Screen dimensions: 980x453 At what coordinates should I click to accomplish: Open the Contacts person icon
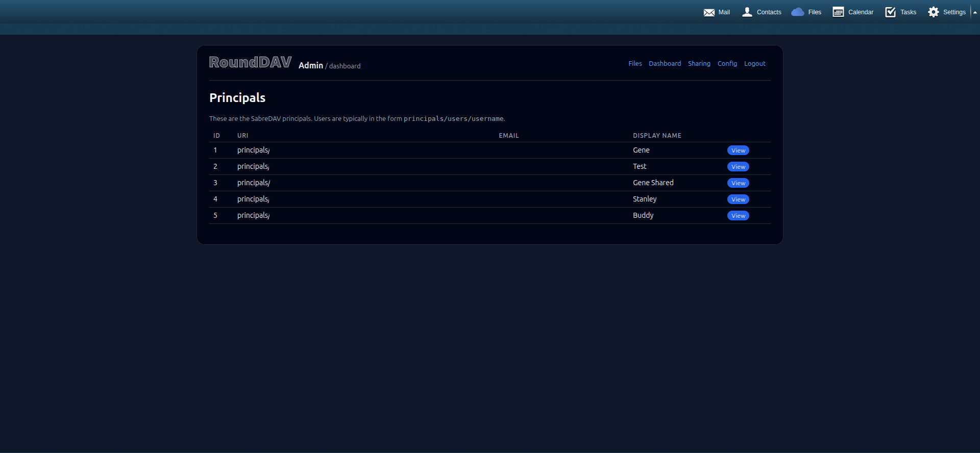click(747, 12)
